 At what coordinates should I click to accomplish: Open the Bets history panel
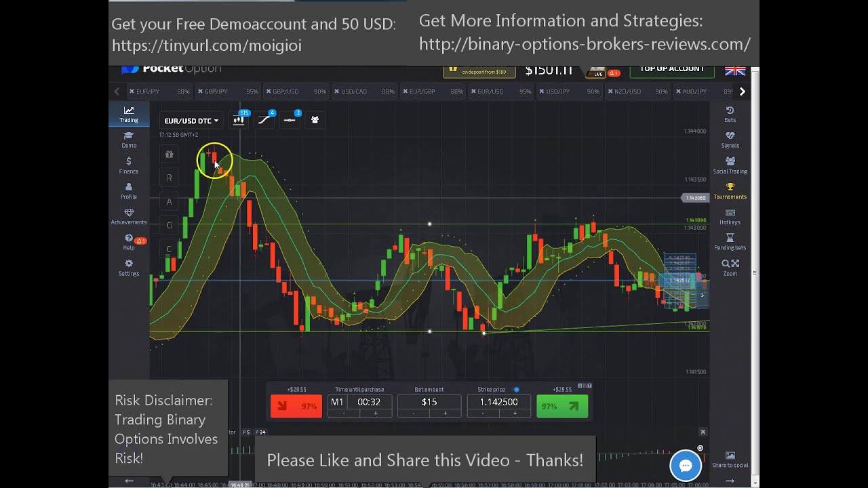(x=730, y=115)
